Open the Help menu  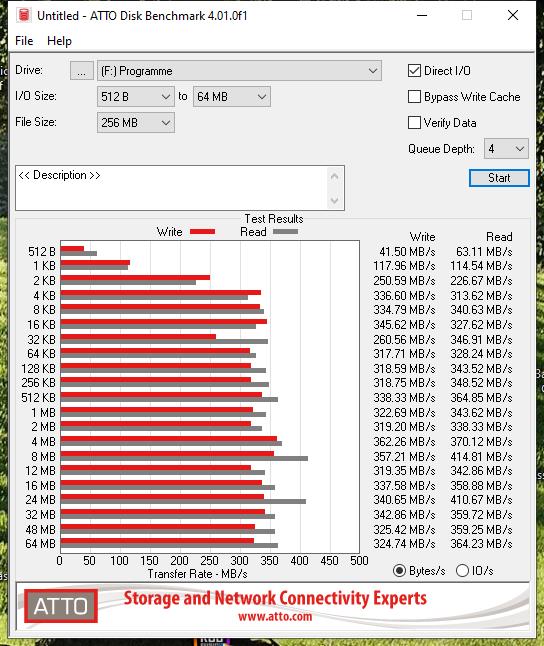tap(59, 41)
